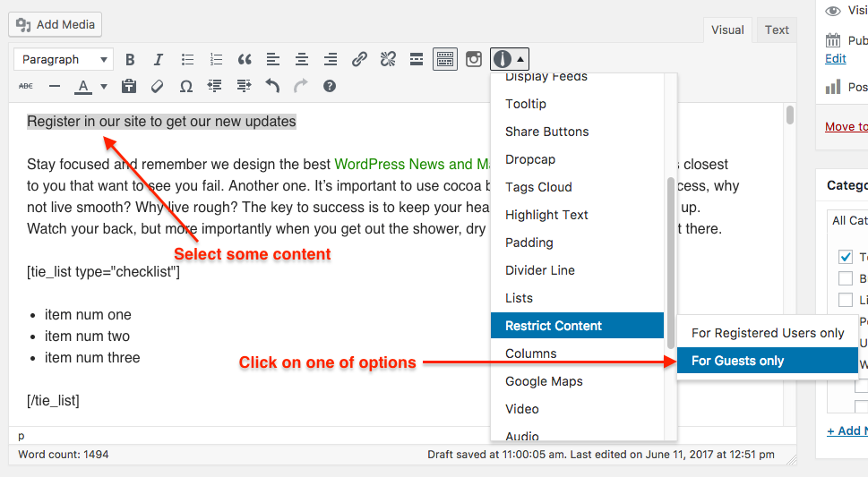Select Dropcap shortcode

click(578, 159)
